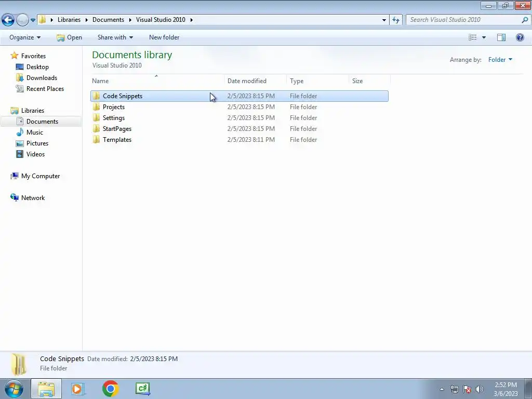Open address bar previous locations dropdown
Screen dimensions: 532x399
[384, 20]
